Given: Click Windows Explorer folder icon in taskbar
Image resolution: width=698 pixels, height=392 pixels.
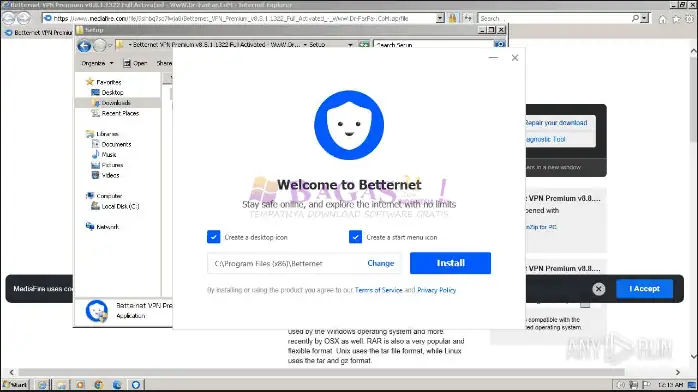Looking at the screenshot, I should pyautogui.click(x=61, y=385).
